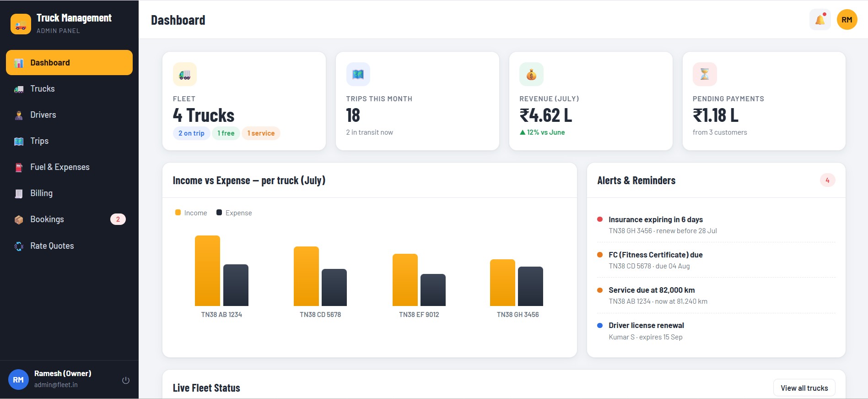Click the income bar for TN38 CD 5678
This screenshot has height=399, width=868.
tap(306, 276)
